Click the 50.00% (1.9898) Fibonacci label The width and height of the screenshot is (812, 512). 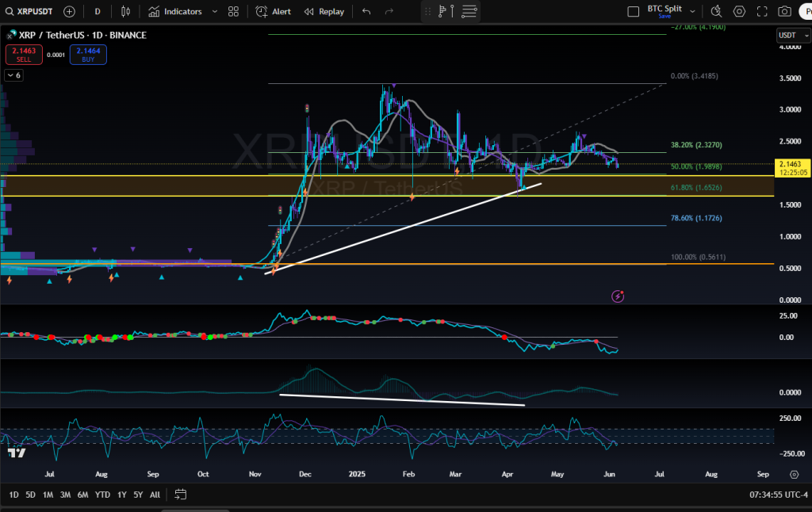click(x=696, y=166)
